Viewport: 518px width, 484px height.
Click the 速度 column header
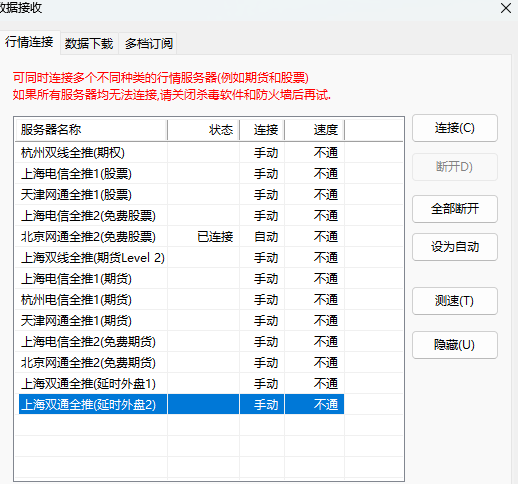(314, 130)
